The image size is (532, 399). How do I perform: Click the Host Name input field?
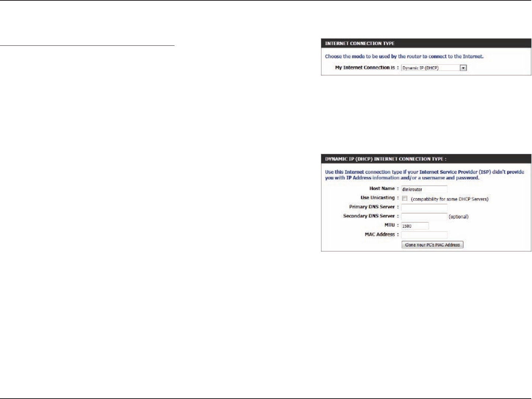click(424, 189)
